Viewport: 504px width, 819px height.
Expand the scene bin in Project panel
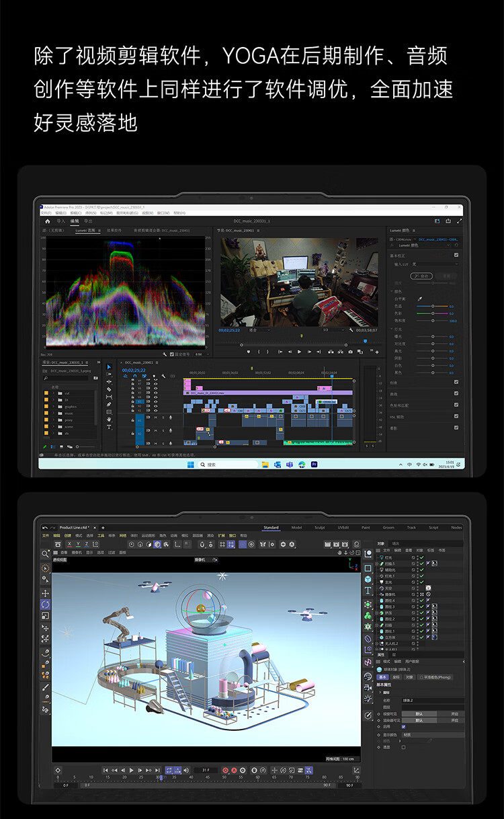coord(53,427)
